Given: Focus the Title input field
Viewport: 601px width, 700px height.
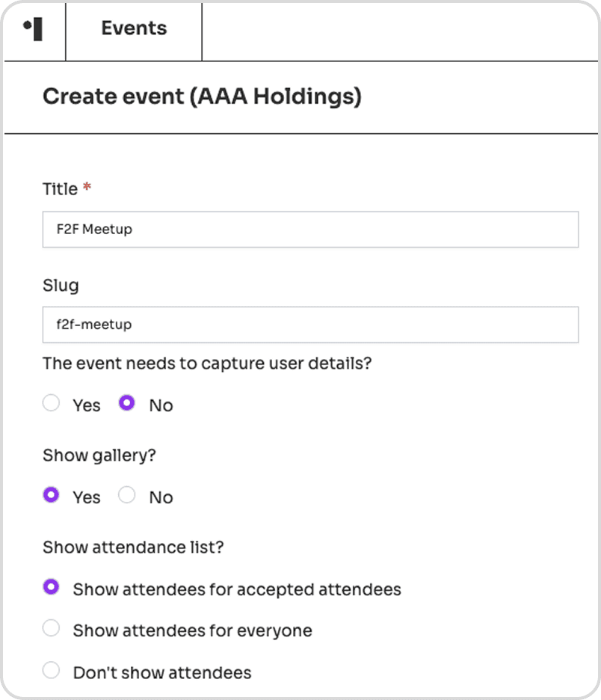Looking at the screenshot, I should (x=310, y=230).
